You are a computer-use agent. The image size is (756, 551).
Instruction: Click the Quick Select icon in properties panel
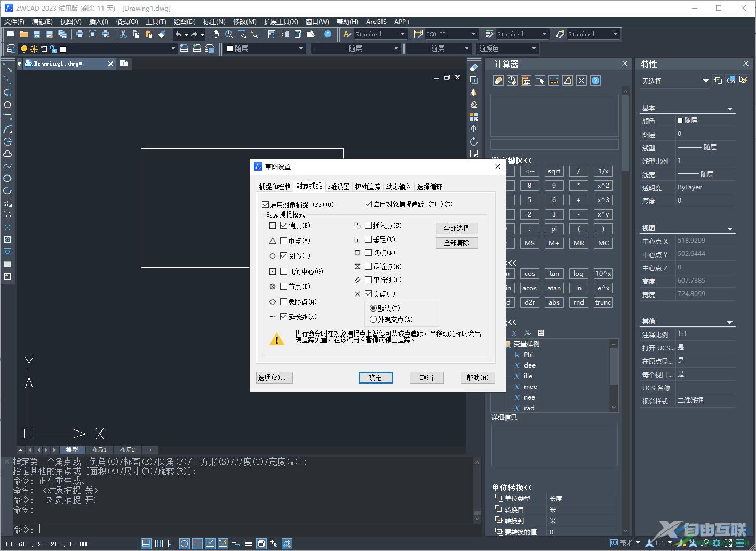click(x=744, y=80)
